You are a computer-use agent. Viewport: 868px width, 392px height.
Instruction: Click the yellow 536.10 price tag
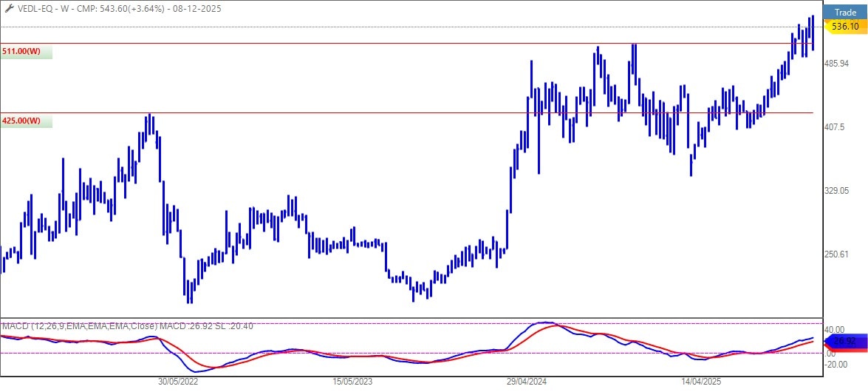pos(844,27)
